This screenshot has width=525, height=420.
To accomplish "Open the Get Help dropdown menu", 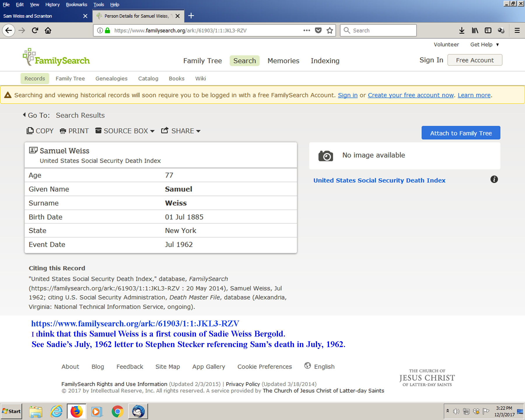I will coord(484,45).
